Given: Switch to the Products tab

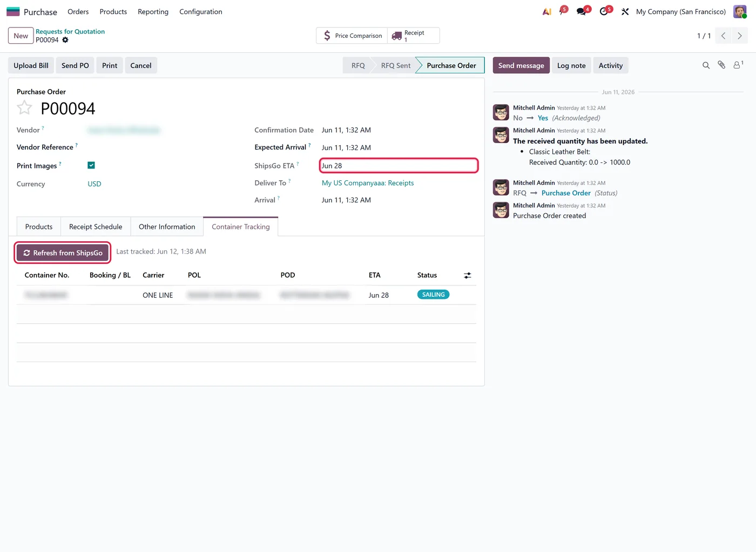Looking at the screenshot, I should point(39,227).
